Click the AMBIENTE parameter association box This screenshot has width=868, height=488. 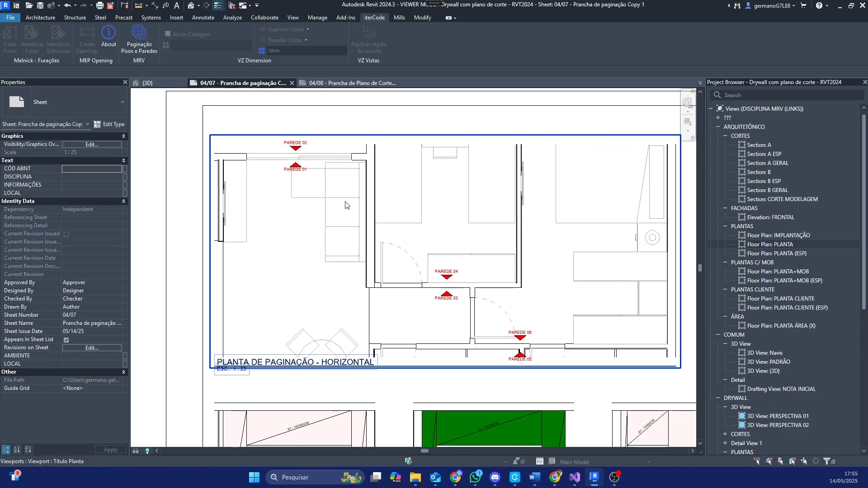125,356
